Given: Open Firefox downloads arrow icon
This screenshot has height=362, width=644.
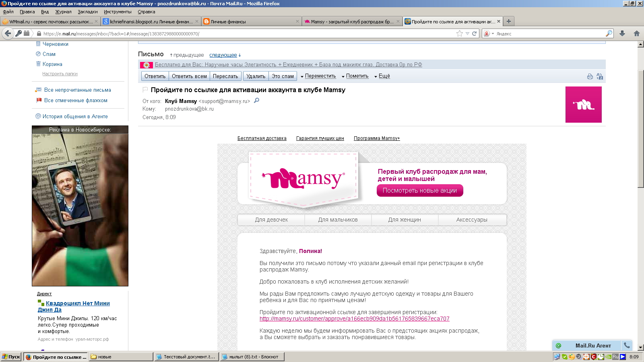Looking at the screenshot, I should tap(622, 33).
